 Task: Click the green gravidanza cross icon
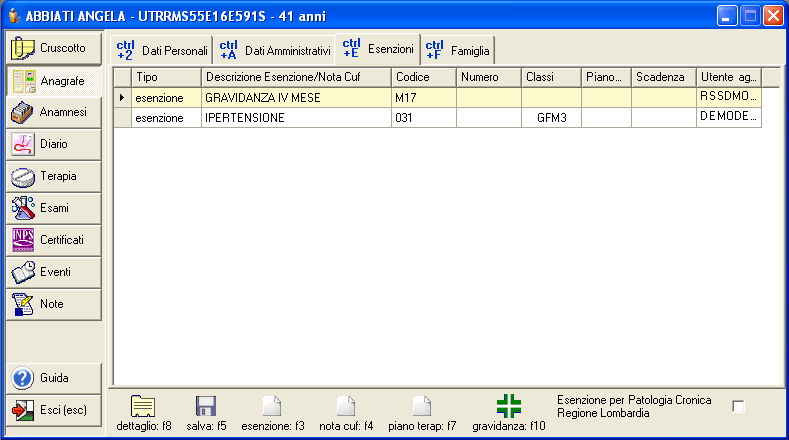click(509, 405)
